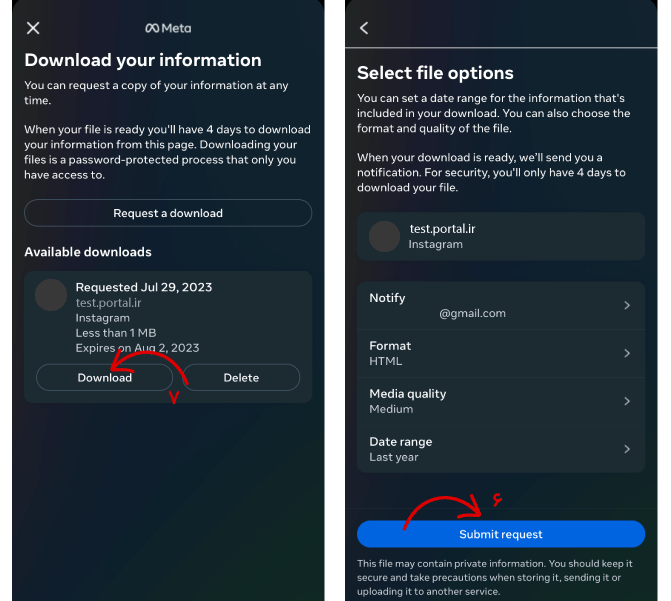Click the 'Available downloads' heading
Viewport: 671px width, 601px height.
coord(88,252)
